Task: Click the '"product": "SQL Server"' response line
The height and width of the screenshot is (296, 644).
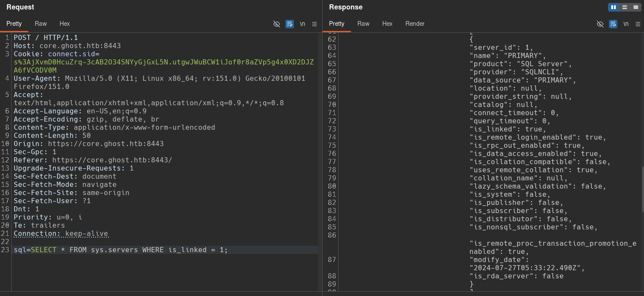Action: pos(521,64)
